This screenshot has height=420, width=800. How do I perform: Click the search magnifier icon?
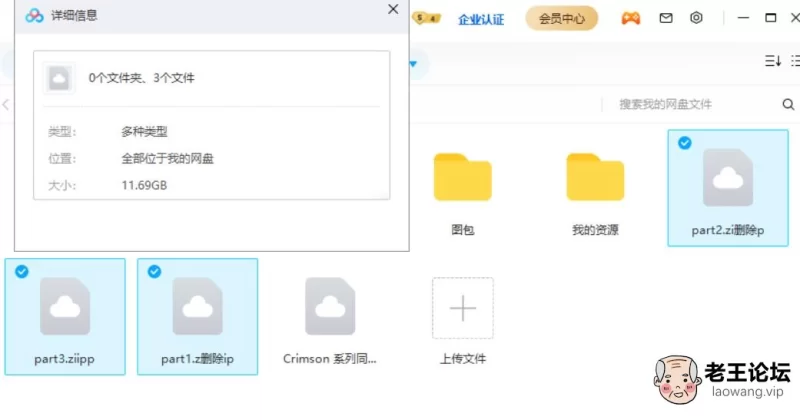point(788,105)
